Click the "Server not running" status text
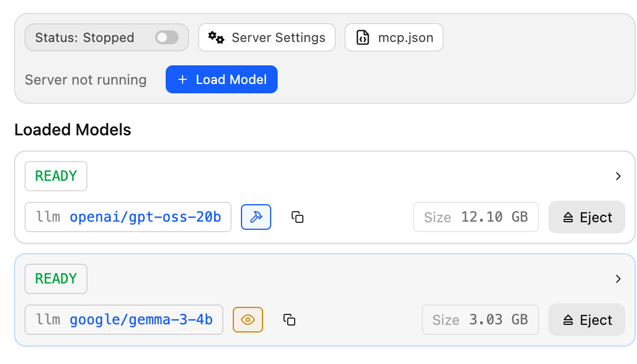This screenshot has height=364, width=637. pyautogui.click(x=86, y=80)
